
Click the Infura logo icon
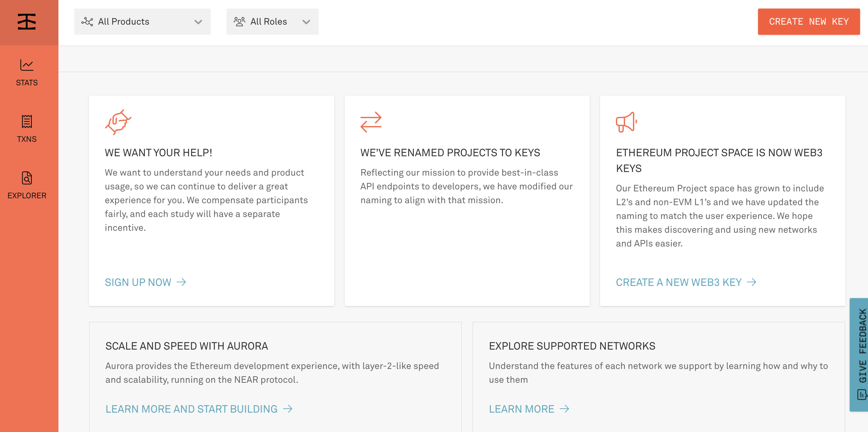27,22
